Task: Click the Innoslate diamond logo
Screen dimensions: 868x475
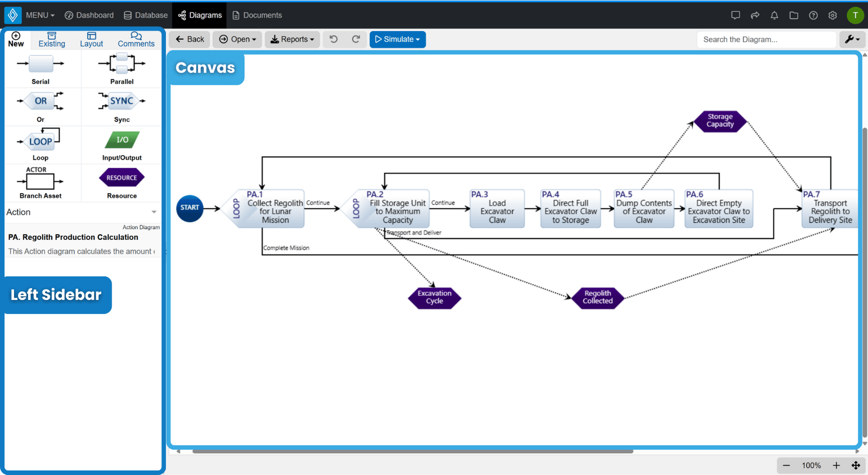Action: coord(13,15)
